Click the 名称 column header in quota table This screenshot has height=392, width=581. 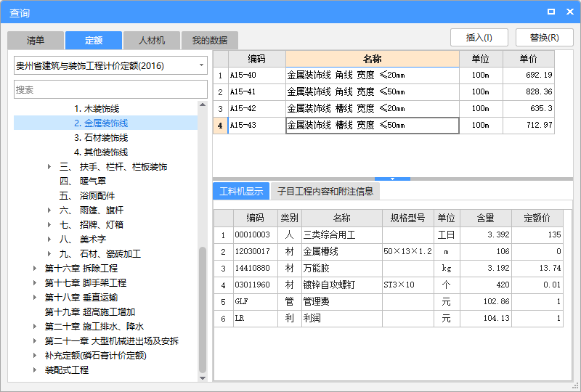click(x=373, y=59)
